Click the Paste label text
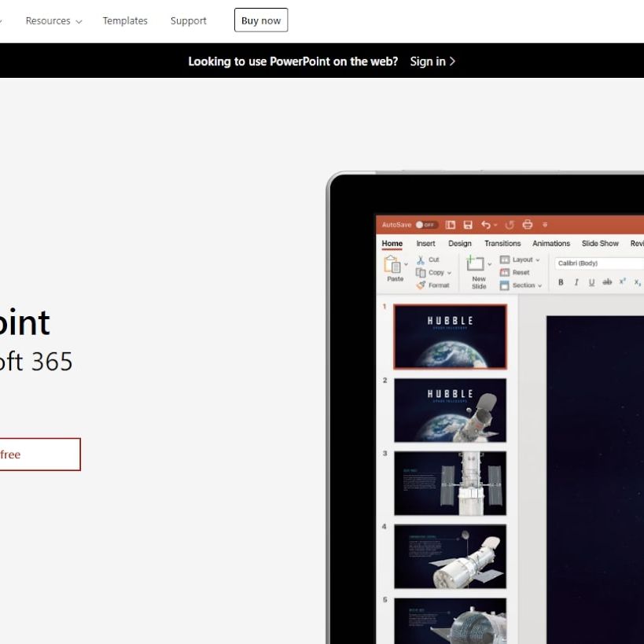Screen dimensions: 644x644 (x=395, y=279)
